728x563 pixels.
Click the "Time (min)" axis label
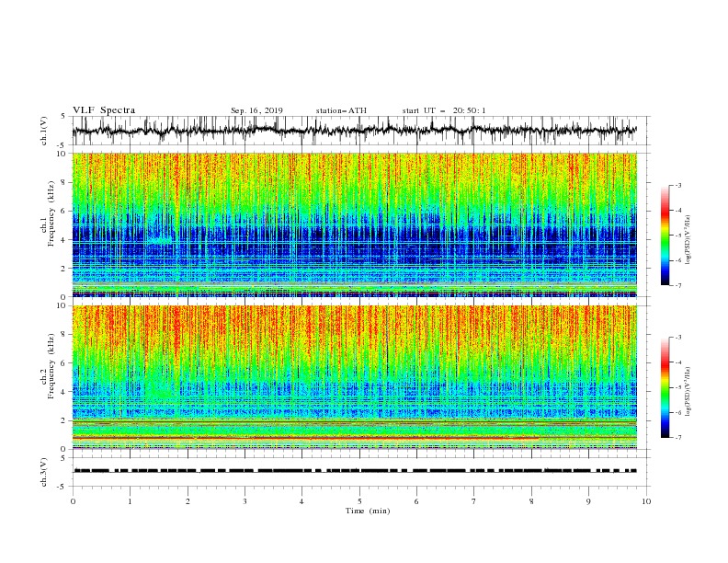click(368, 511)
